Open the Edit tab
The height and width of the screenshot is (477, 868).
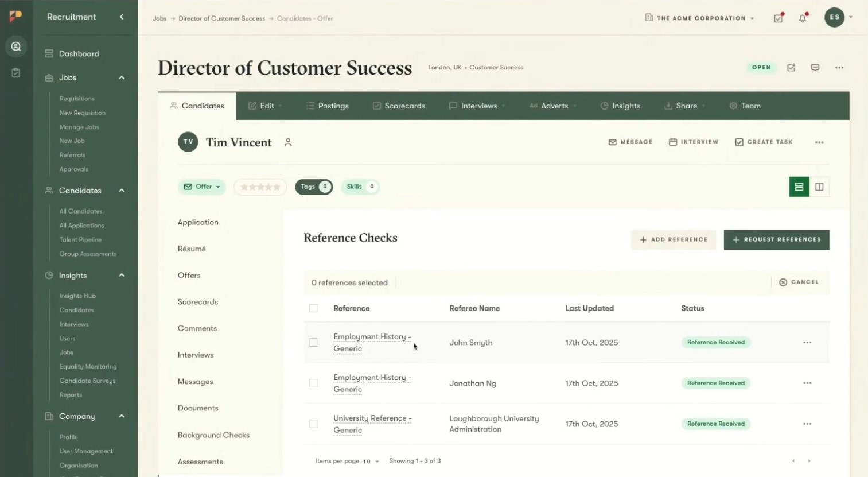tap(265, 106)
